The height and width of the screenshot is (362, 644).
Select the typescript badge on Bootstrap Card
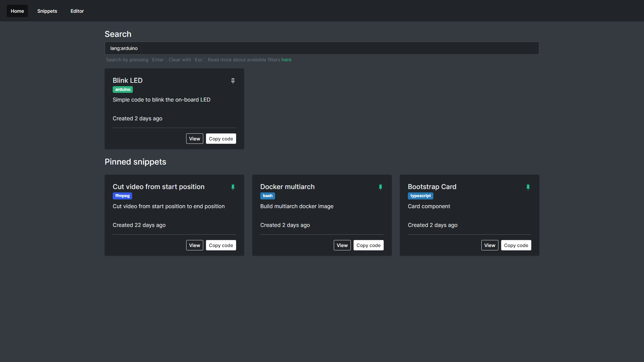pyautogui.click(x=421, y=196)
